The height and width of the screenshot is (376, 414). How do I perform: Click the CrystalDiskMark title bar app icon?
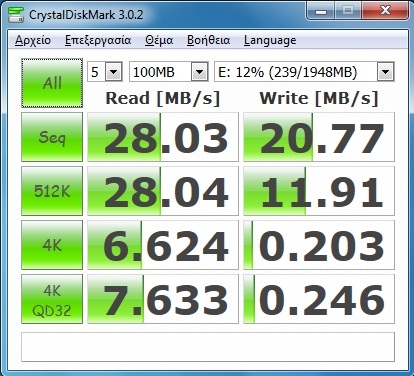[16, 14]
